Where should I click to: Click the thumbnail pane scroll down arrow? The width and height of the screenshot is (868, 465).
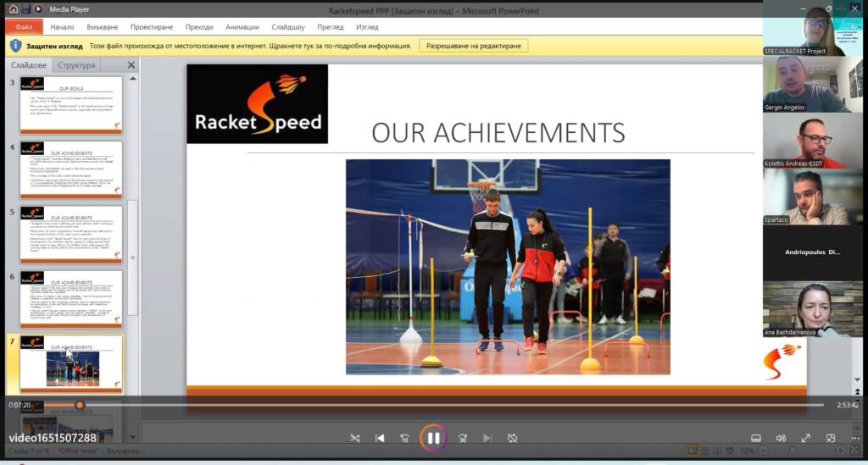[133, 437]
